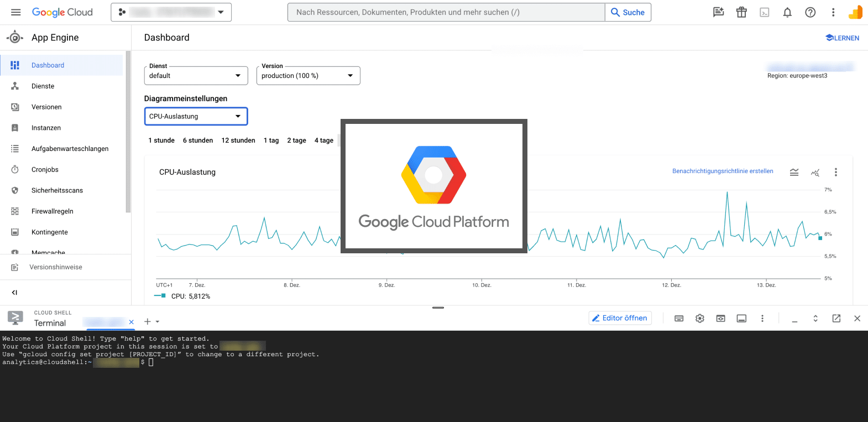Click the sidebar vertical scrollbar
Viewport: 868px width, 422px height.
[x=128, y=132]
